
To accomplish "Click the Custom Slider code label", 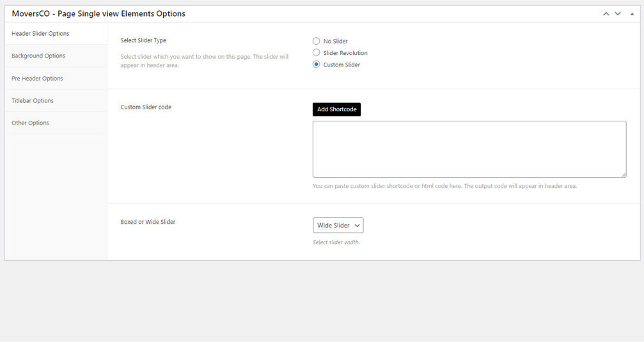I will [146, 107].
